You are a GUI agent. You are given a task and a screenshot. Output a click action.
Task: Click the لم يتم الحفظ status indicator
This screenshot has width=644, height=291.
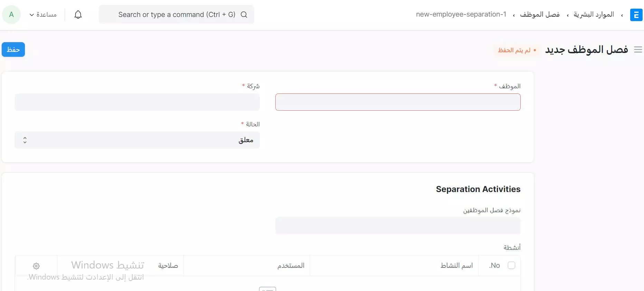coord(517,50)
